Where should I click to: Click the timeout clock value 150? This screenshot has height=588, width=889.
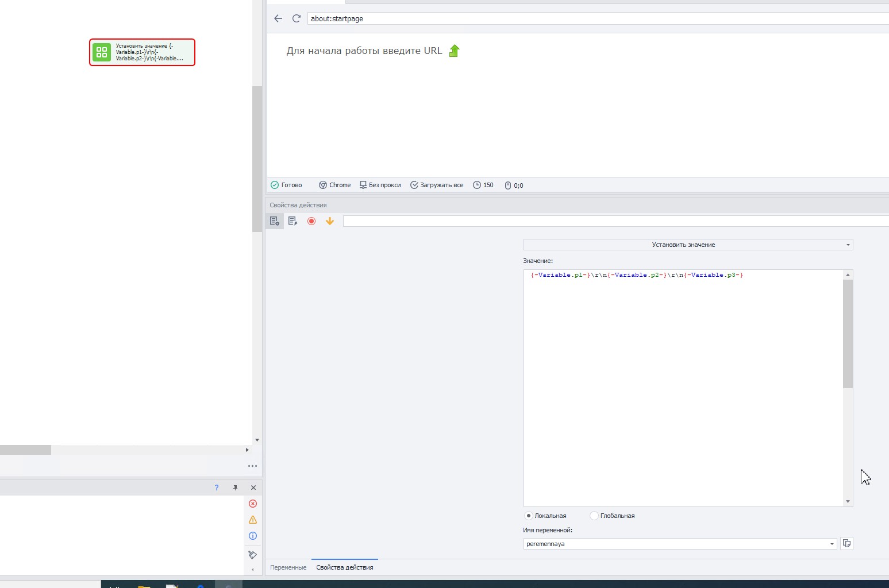[x=483, y=185]
